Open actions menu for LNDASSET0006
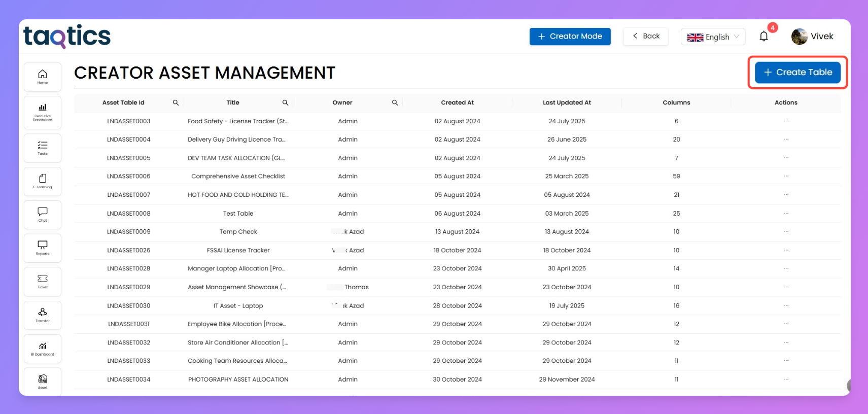The width and height of the screenshot is (868, 414). coord(786,176)
